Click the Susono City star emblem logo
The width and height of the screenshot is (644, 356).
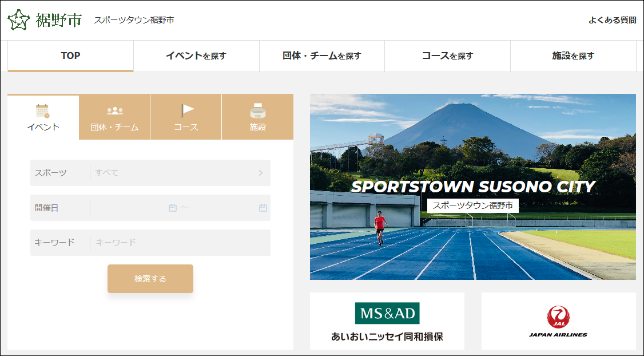19,20
